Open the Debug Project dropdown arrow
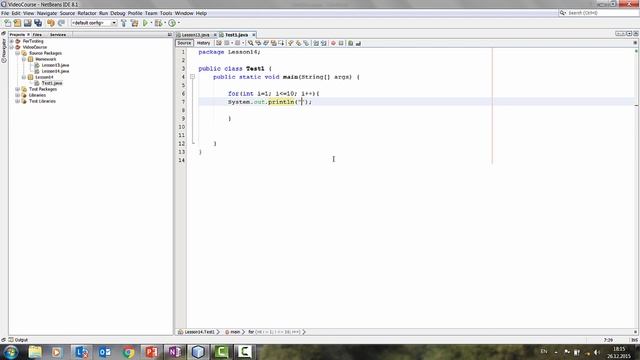640x360 pixels. click(164, 23)
